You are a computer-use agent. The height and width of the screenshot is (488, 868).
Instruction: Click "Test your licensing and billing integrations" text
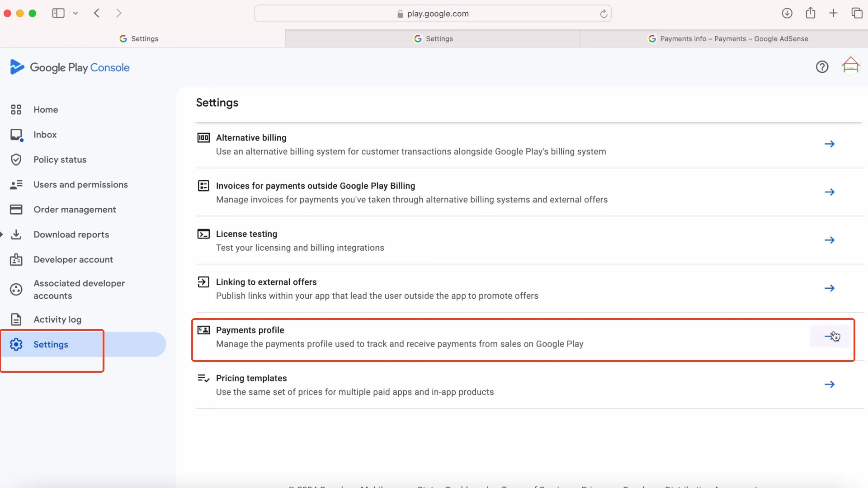300,248
